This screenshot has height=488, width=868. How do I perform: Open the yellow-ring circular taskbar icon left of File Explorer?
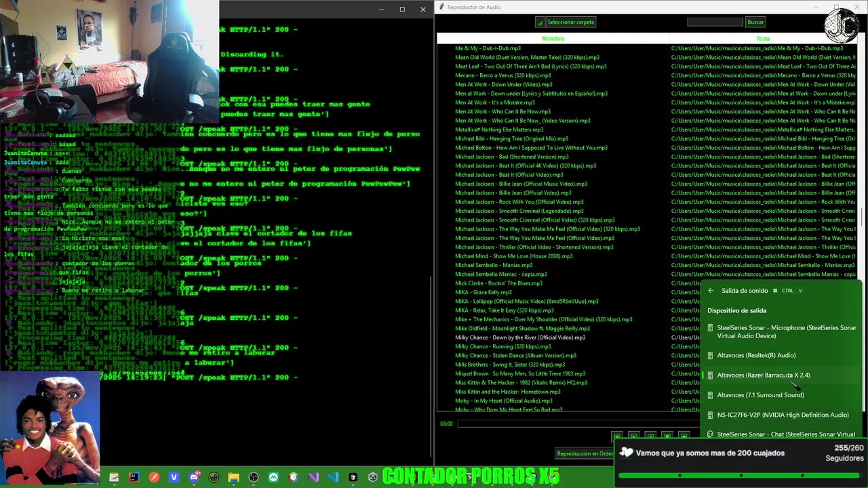[214, 477]
